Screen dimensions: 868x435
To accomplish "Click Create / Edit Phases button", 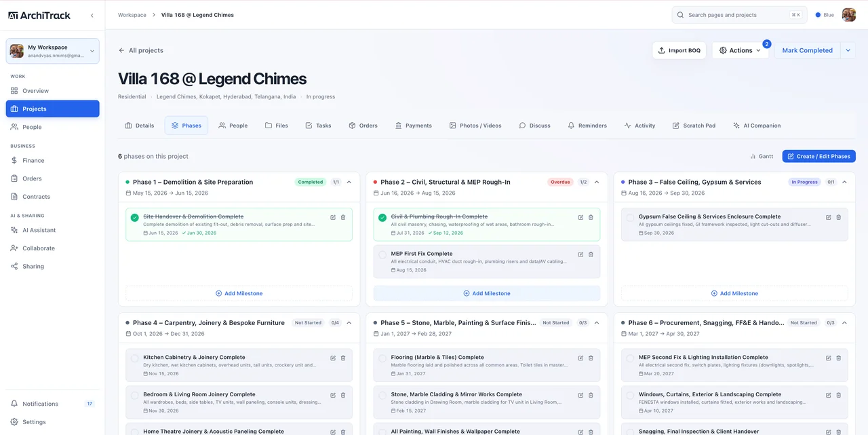I will (818, 156).
